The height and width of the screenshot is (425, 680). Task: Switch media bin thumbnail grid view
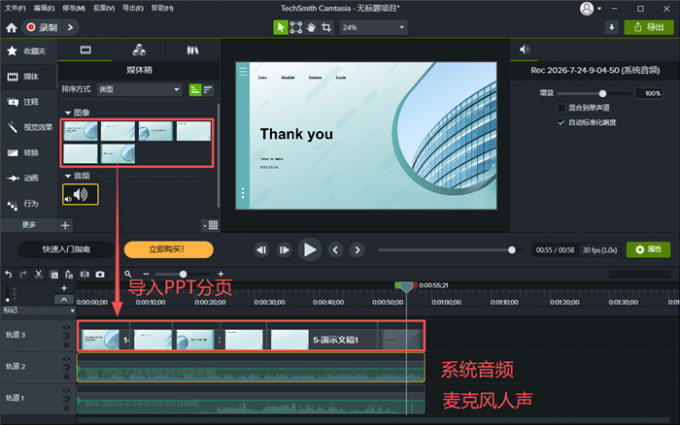click(211, 225)
